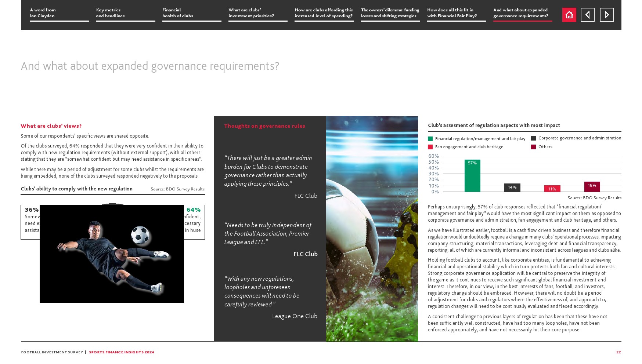Click red Fan engagement legend swatch

coord(430,147)
